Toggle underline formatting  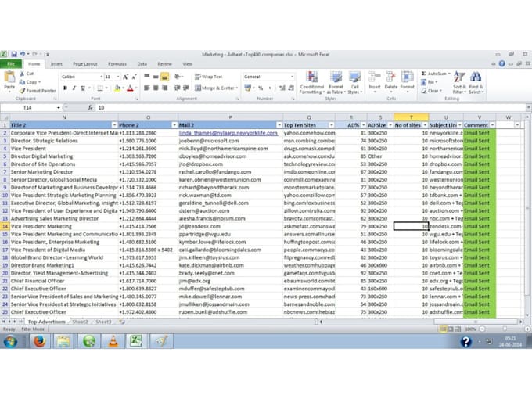pos(83,88)
